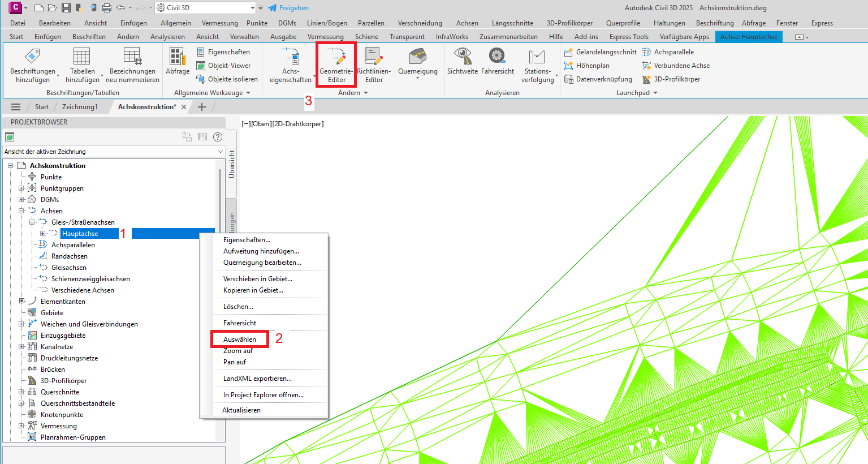Open the Objekt-Viewer
This screenshot has height=464, width=868.
[x=223, y=66]
